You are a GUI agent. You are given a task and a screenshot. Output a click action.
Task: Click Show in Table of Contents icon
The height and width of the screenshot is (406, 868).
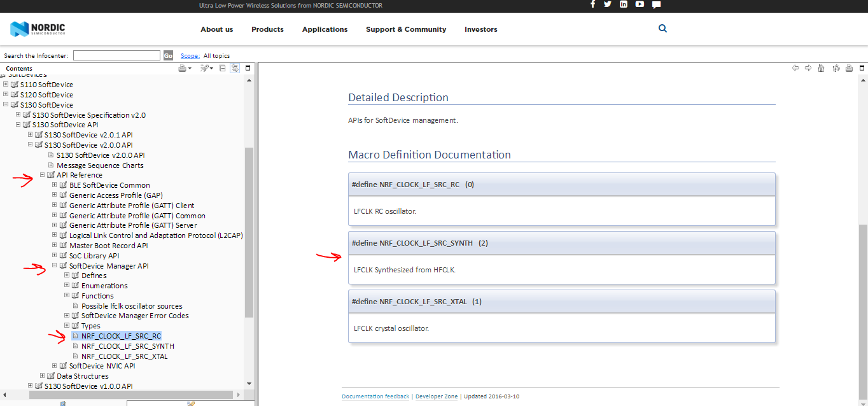click(835, 68)
